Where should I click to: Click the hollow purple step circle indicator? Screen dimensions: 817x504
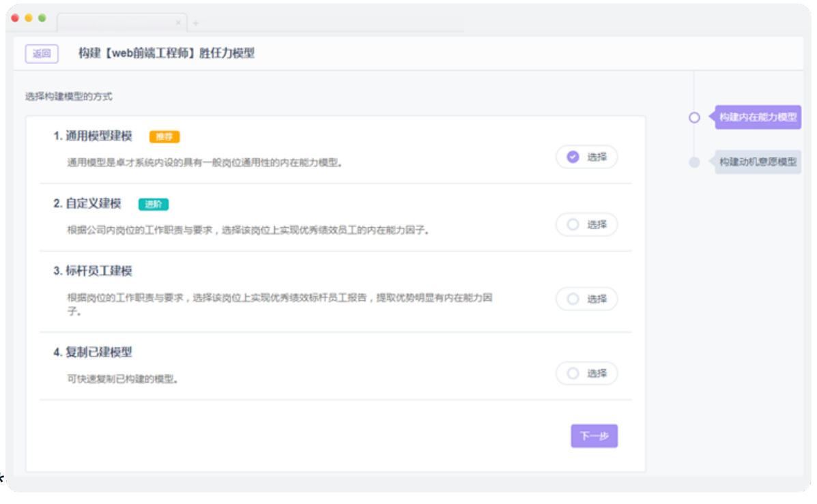point(694,117)
